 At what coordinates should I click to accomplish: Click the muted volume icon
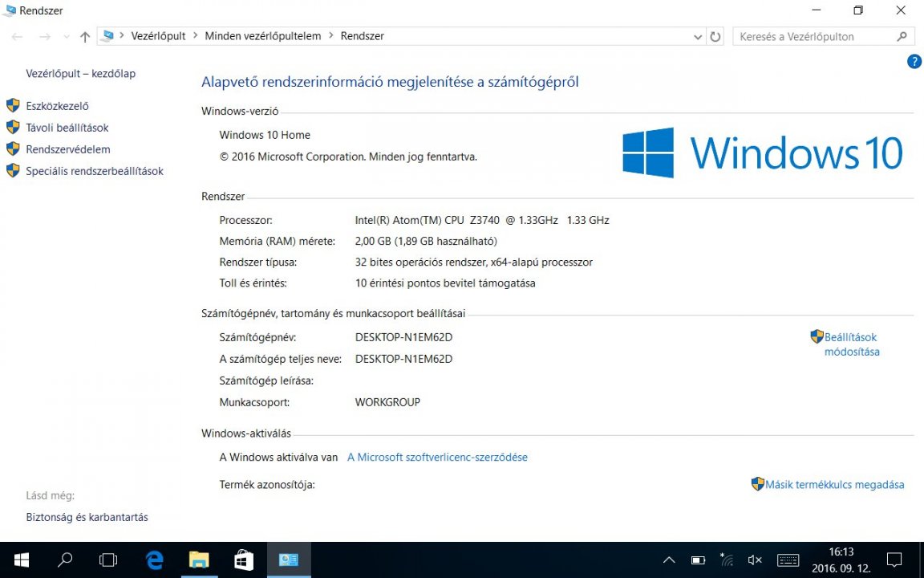pyautogui.click(x=755, y=560)
